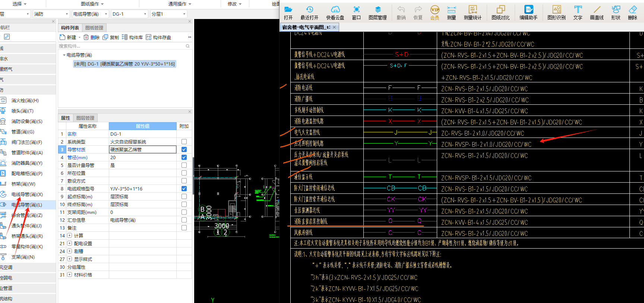Expand the 配电设置 property group
Screen dimensions: 644x303
coord(69,243)
